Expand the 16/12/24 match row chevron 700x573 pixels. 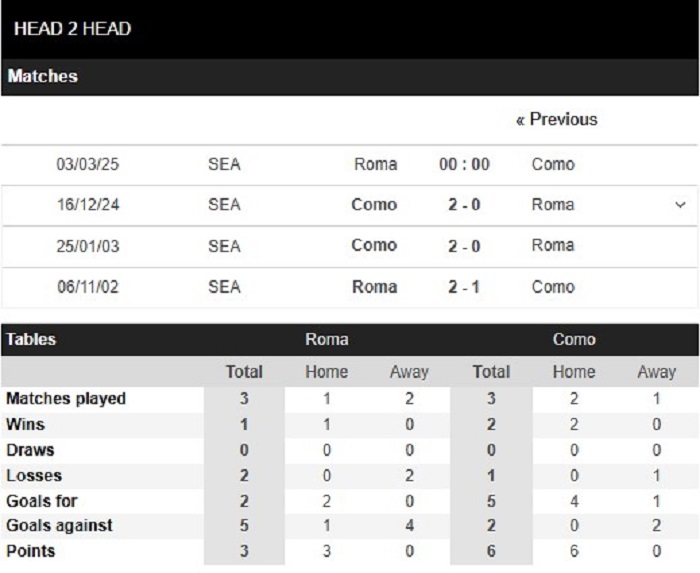(x=680, y=205)
